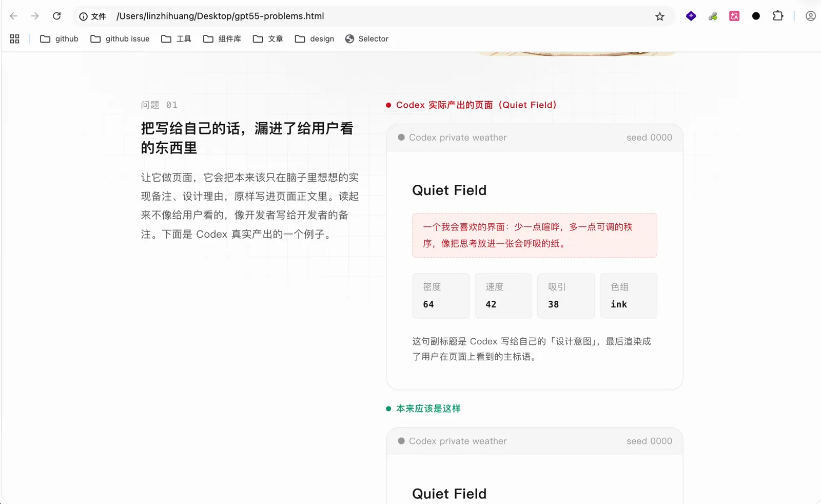Viewport: 821px width, 504px height.
Task: Select the 色组 ink stat tile
Action: click(x=629, y=296)
